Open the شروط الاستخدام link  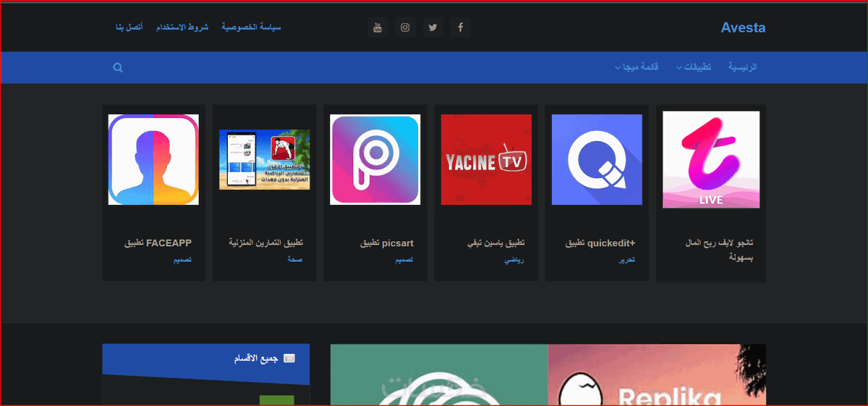pos(182,28)
